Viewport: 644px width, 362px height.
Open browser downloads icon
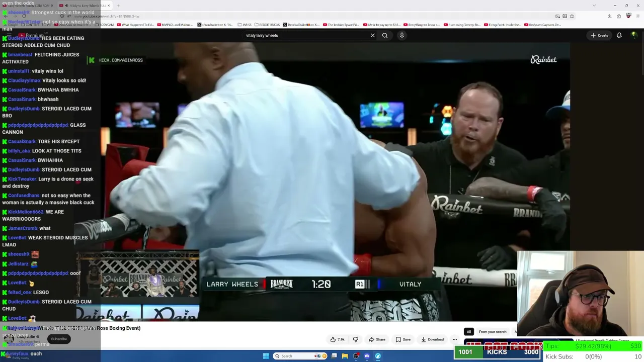tap(609, 16)
